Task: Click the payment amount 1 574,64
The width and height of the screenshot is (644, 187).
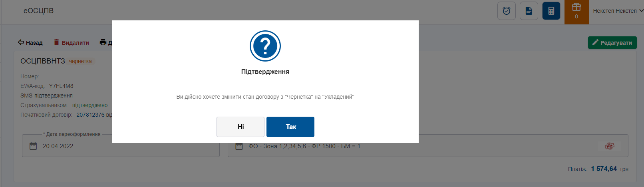Action: pyautogui.click(x=604, y=169)
